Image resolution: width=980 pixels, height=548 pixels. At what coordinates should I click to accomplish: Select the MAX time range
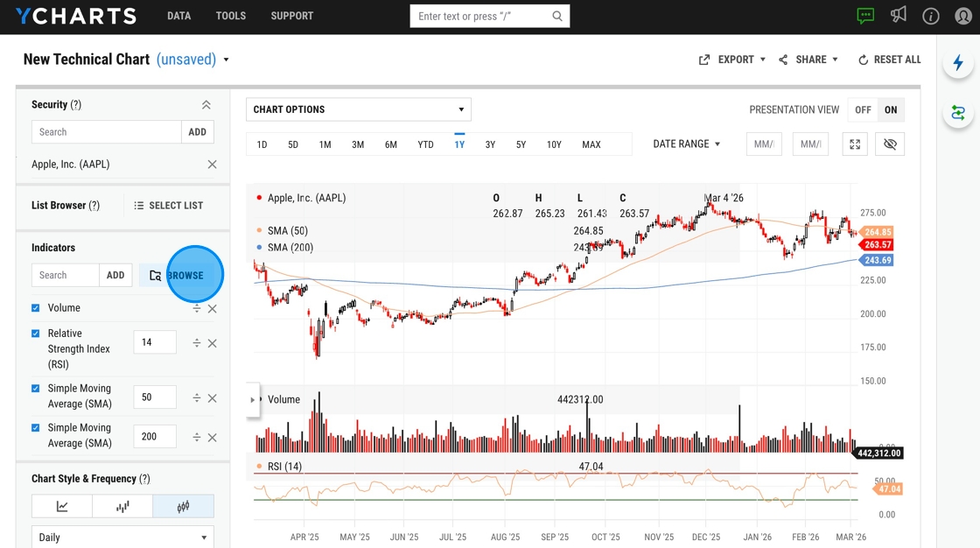pos(591,144)
